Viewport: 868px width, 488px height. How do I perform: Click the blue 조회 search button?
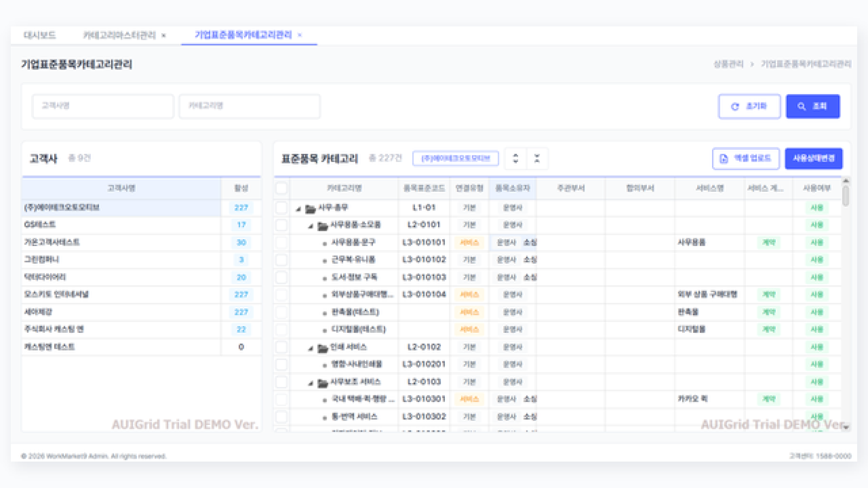pos(813,106)
